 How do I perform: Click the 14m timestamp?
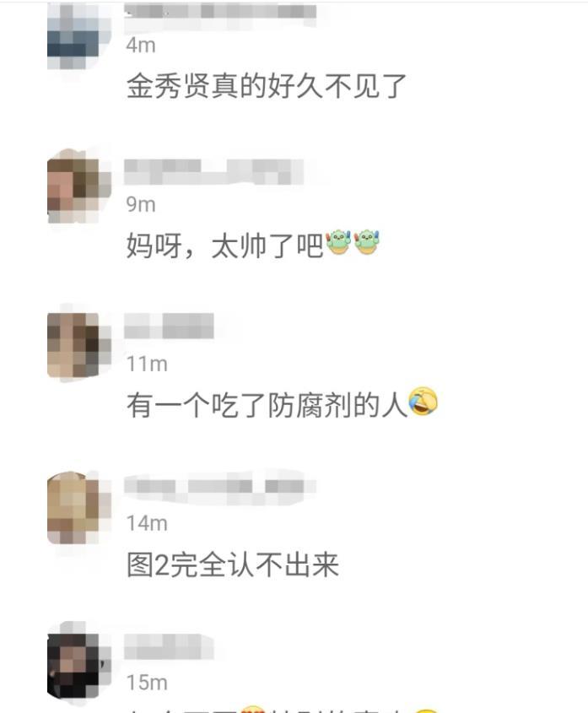(147, 523)
